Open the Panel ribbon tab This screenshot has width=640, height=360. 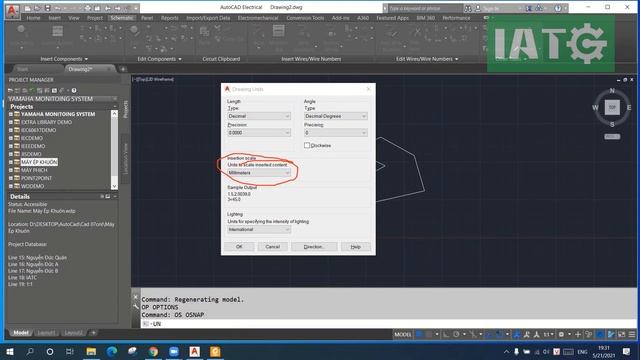pos(147,18)
